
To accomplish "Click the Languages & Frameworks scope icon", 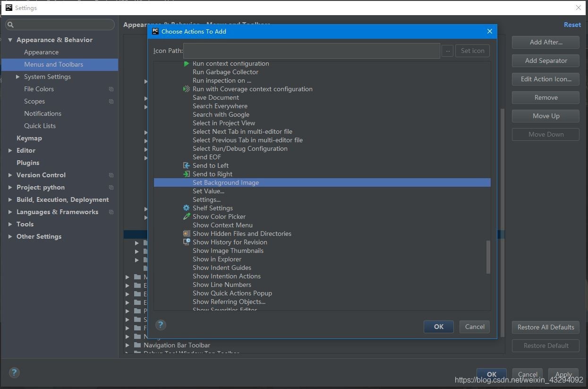I will pos(111,212).
